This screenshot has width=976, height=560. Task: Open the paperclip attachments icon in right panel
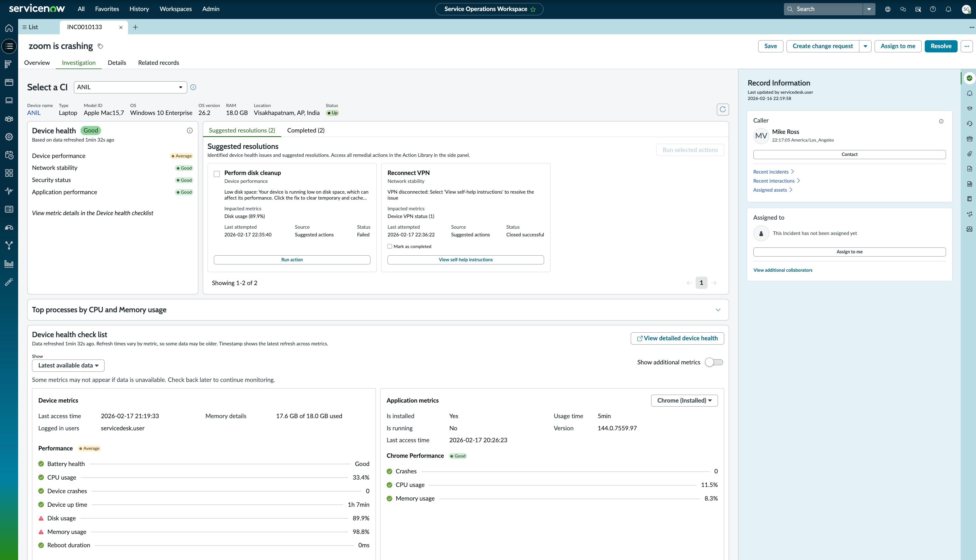point(969,154)
